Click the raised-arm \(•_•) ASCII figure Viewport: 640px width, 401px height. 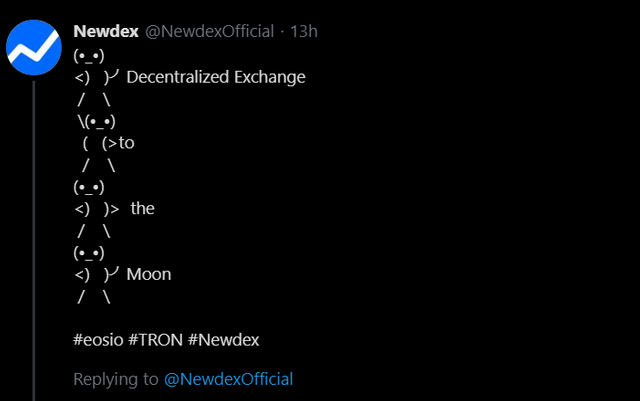click(x=97, y=121)
